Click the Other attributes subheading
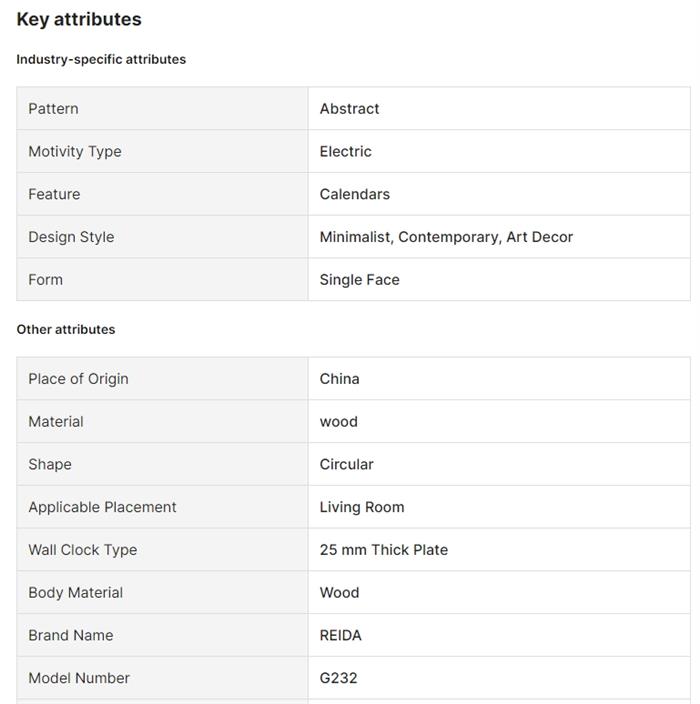Viewport: 700px width, 704px height. point(66,329)
